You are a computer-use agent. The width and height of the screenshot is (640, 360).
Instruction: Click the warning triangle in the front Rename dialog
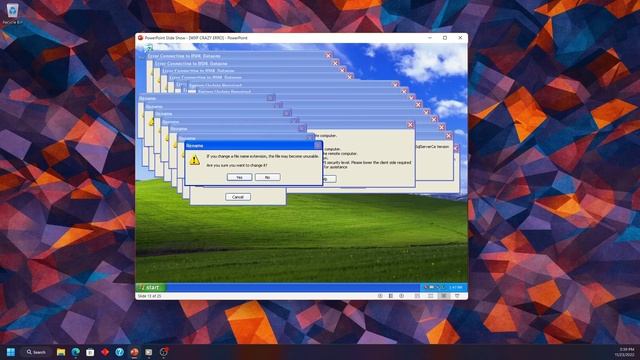click(194, 160)
